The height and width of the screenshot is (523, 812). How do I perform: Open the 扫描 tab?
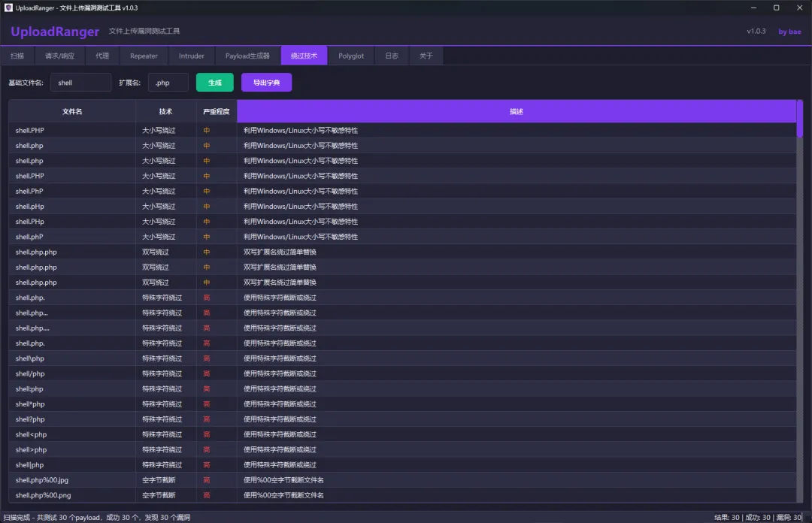pyautogui.click(x=17, y=56)
